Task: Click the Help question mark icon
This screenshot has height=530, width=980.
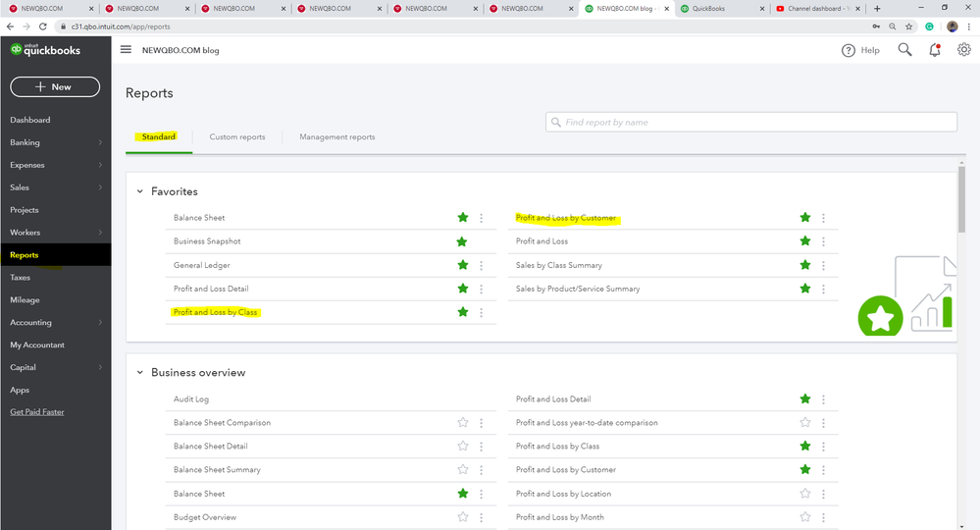Action: click(x=849, y=50)
